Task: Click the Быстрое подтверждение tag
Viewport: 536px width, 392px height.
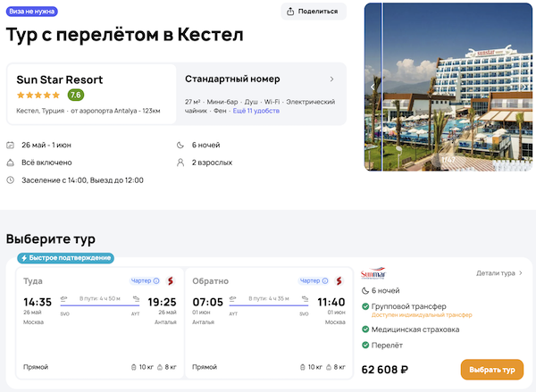Action: pos(64,258)
